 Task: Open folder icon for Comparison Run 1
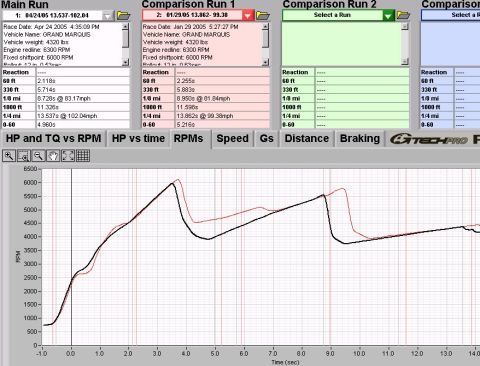pos(262,15)
